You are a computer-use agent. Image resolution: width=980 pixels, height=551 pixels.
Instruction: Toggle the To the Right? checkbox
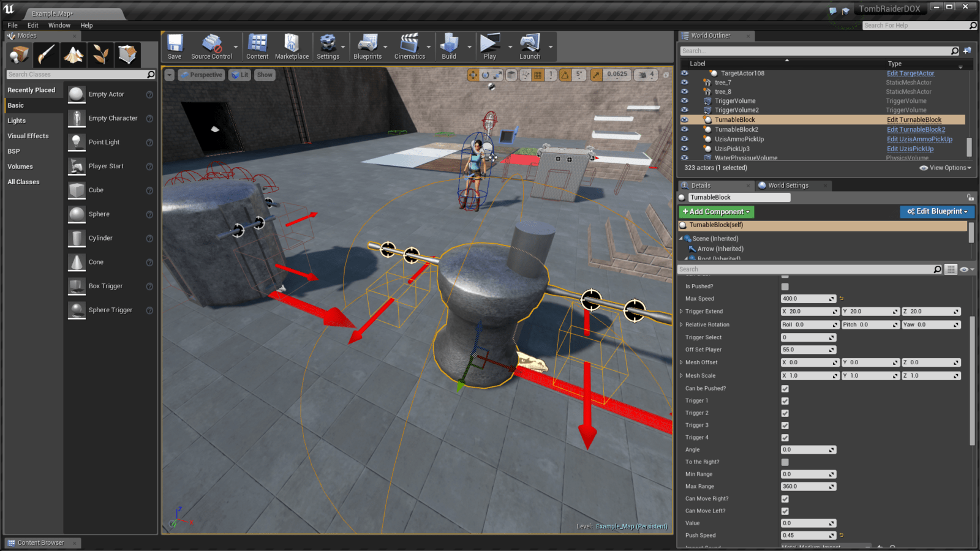[x=785, y=462]
